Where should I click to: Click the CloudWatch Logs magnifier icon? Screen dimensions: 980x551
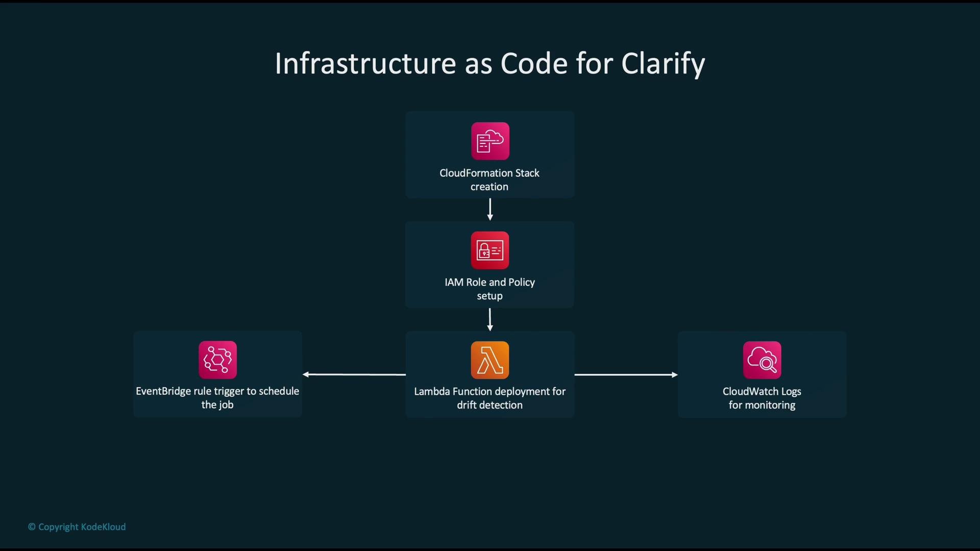click(762, 360)
